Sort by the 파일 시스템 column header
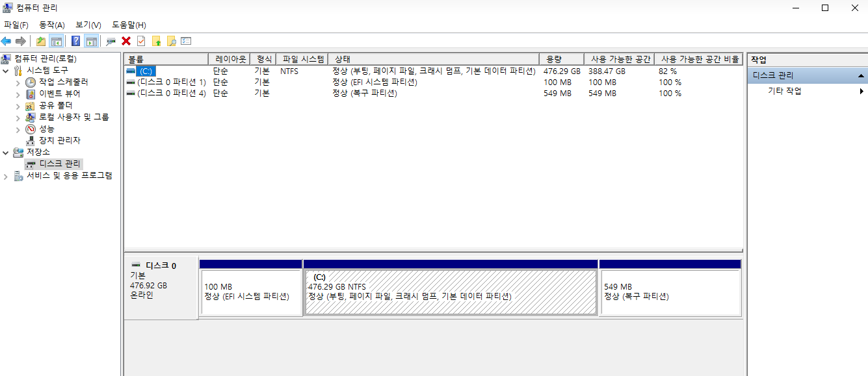The width and height of the screenshot is (868, 376). click(x=302, y=59)
